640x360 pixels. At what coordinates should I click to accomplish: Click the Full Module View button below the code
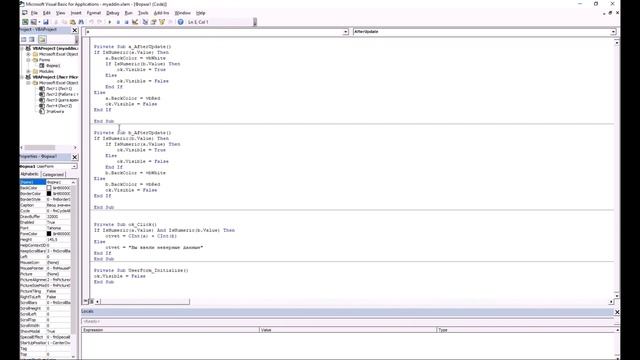coord(92,302)
